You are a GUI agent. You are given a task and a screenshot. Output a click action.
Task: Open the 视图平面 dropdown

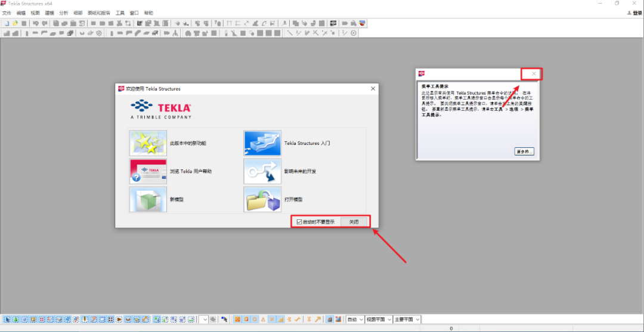(379, 319)
